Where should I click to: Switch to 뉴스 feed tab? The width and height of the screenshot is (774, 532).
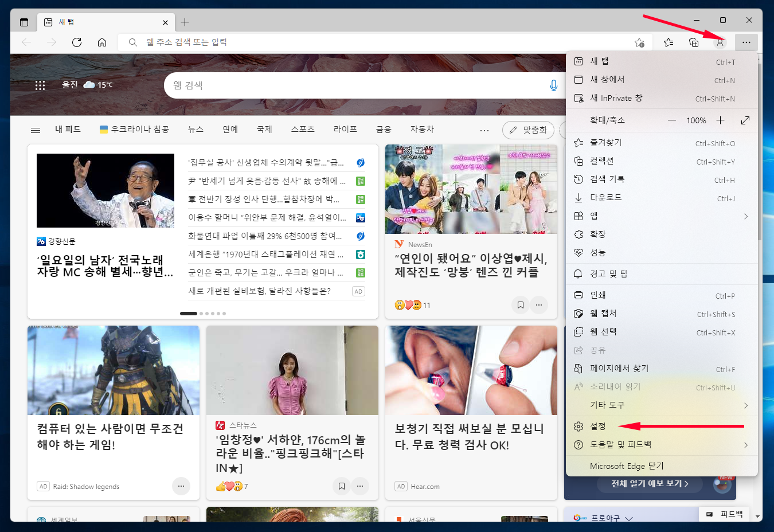tap(196, 130)
